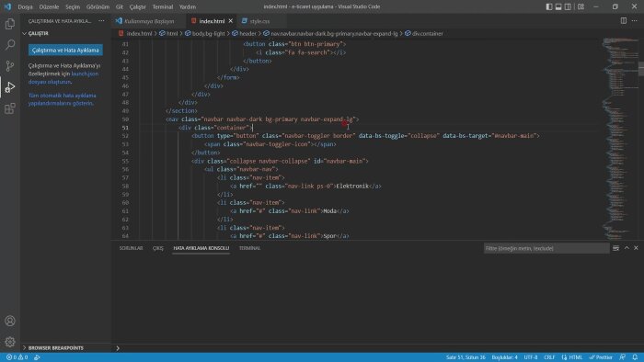Toggle bottom panel layout icon

pyautogui.click(x=558, y=6)
